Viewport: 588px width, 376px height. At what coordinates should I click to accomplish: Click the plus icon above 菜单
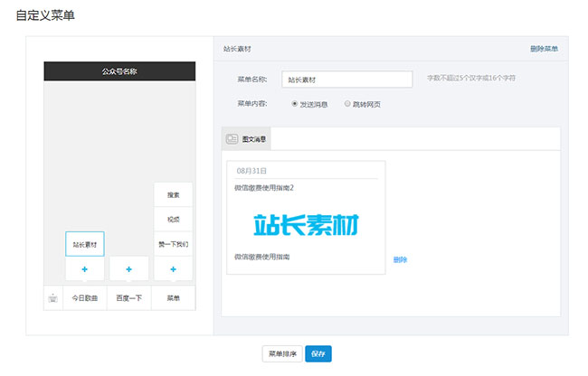pos(173,269)
